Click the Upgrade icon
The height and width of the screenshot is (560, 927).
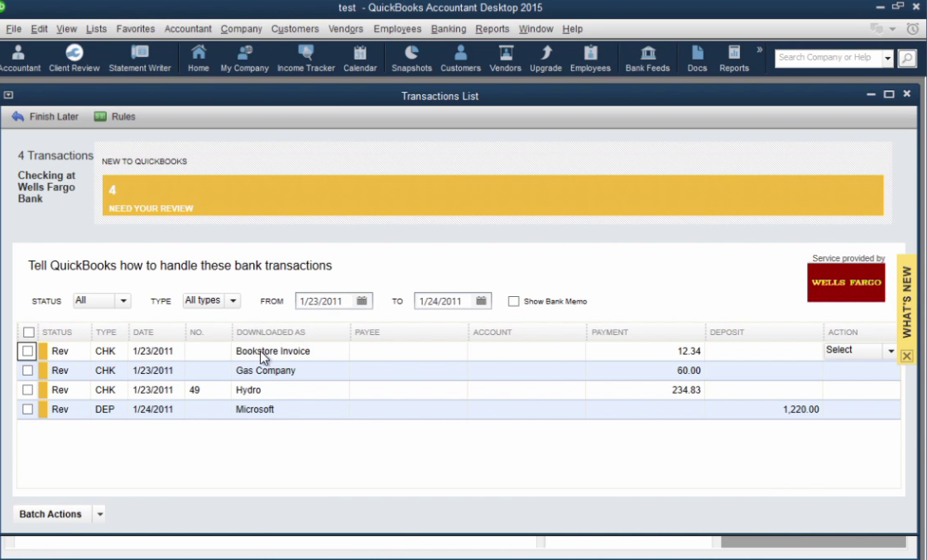545,59
